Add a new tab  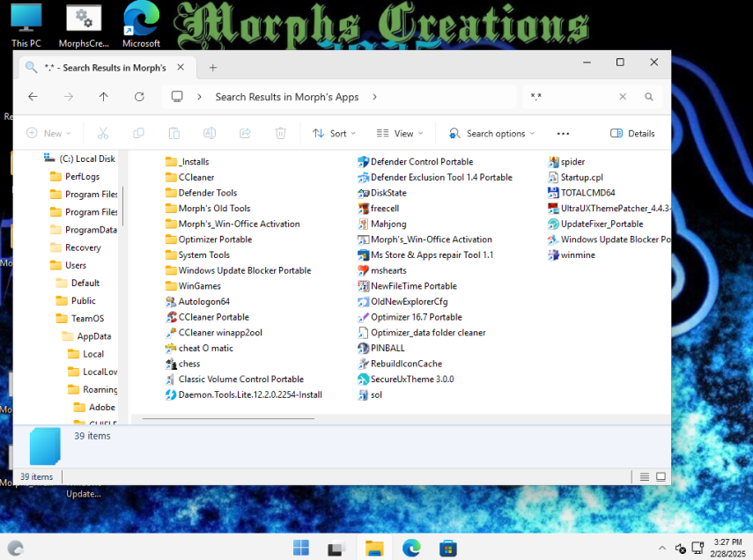(x=213, y=68)
